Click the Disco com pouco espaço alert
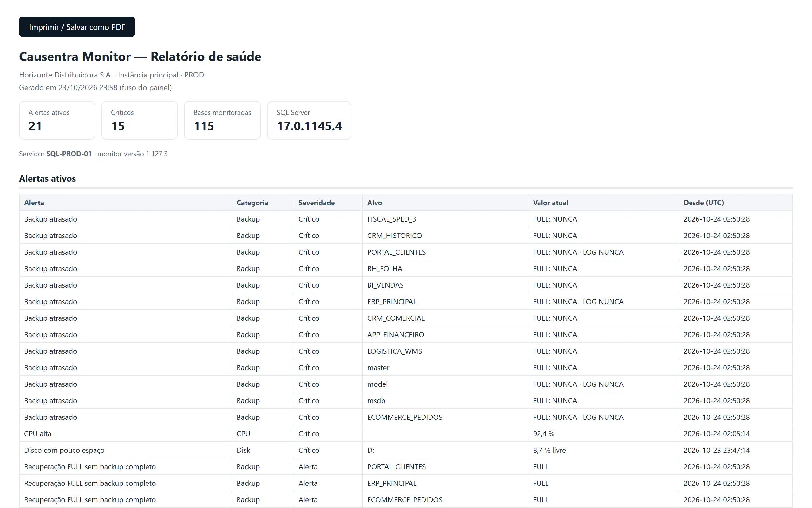 coord(64,450)
